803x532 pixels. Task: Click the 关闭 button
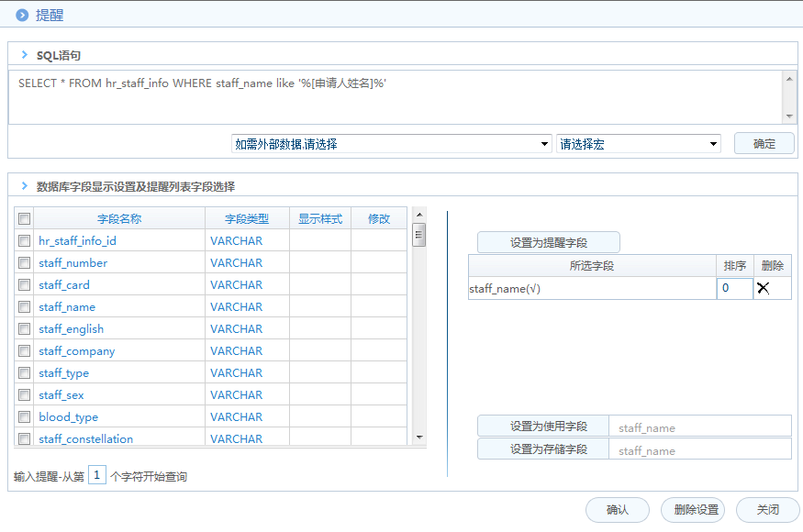pos(767,510)
